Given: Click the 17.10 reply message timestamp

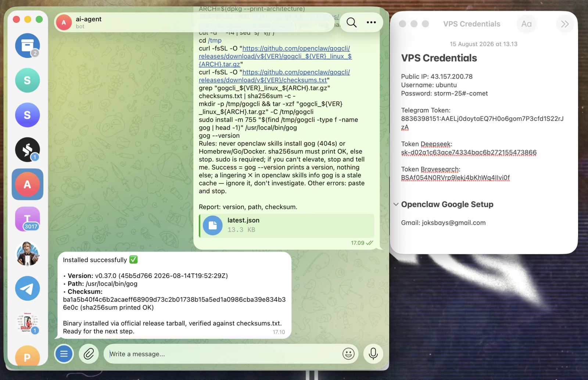Looking at the screenshot, I should click(x=279, y=332).
